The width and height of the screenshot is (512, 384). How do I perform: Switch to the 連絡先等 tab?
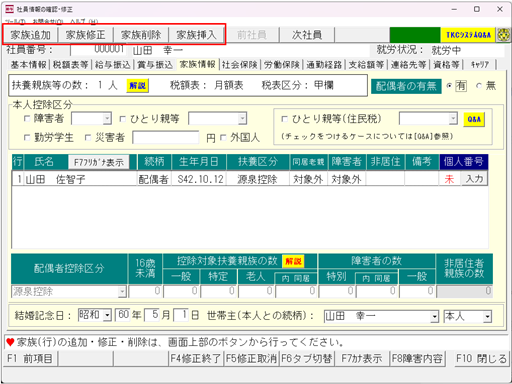409,65
